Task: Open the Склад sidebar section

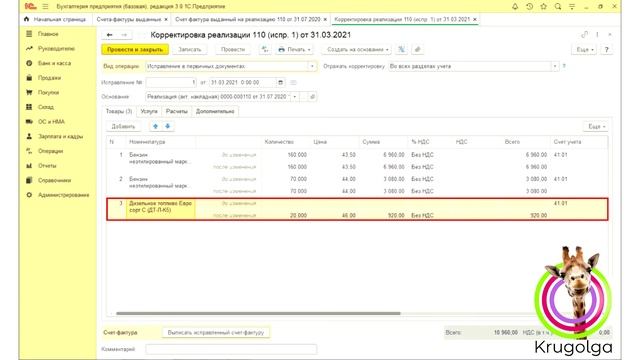Action: coord(46,107)
